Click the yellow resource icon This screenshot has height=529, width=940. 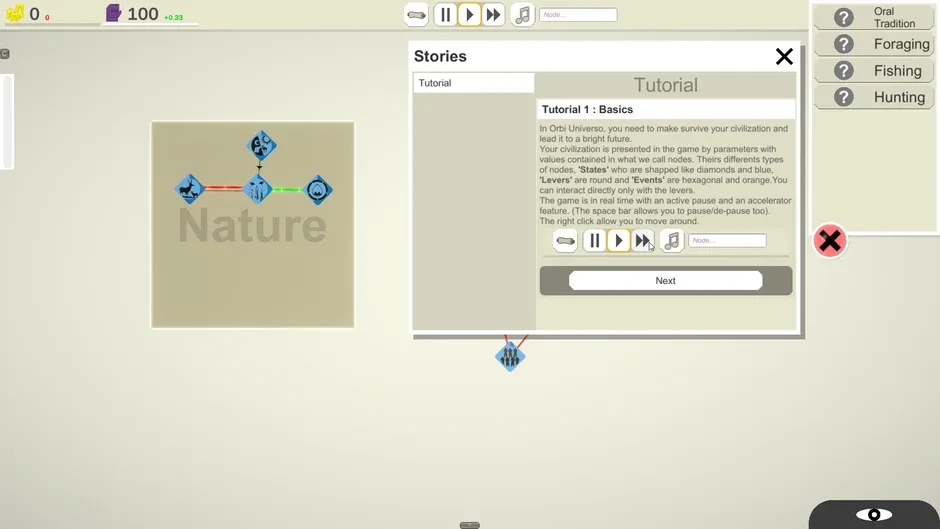[x=16, y=13]
